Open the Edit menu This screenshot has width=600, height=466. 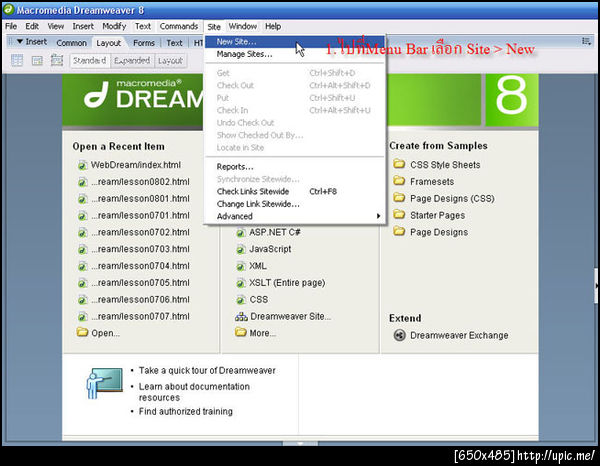pyautogui.click(x=32, y=26)
